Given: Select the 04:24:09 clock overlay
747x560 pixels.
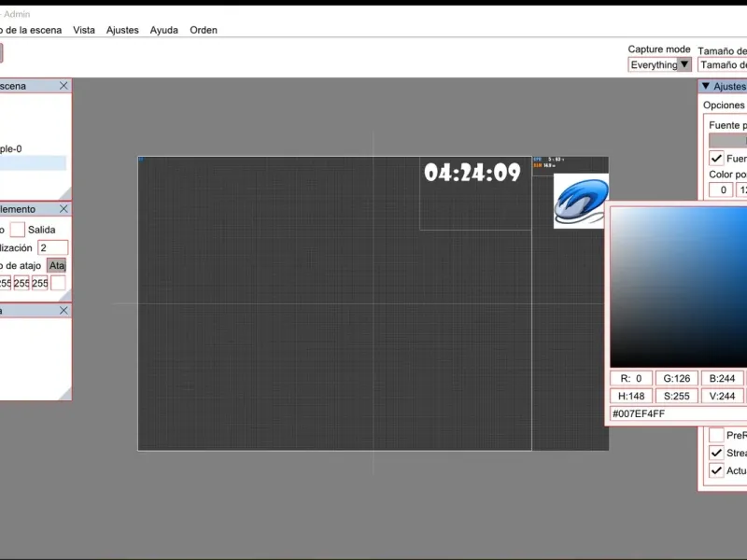Looking at the screenshot, I should tap(472, 173).
